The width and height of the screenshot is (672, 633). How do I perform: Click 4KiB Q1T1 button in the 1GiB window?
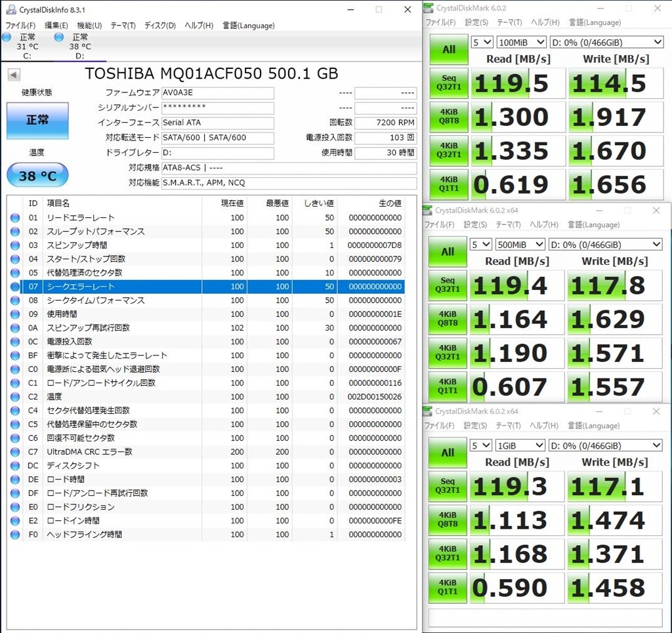coord(448,587)
